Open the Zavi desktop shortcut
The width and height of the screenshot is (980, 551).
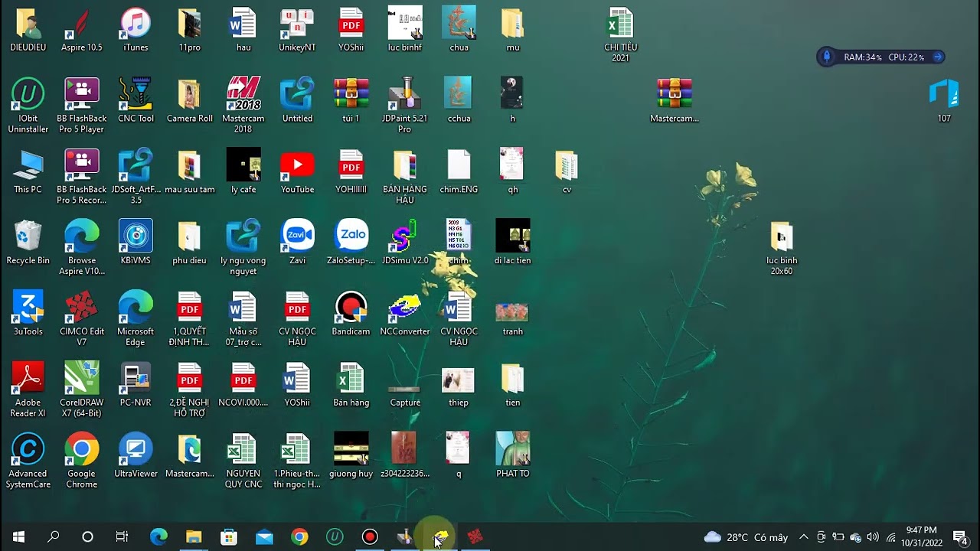(x=297, y=243)
